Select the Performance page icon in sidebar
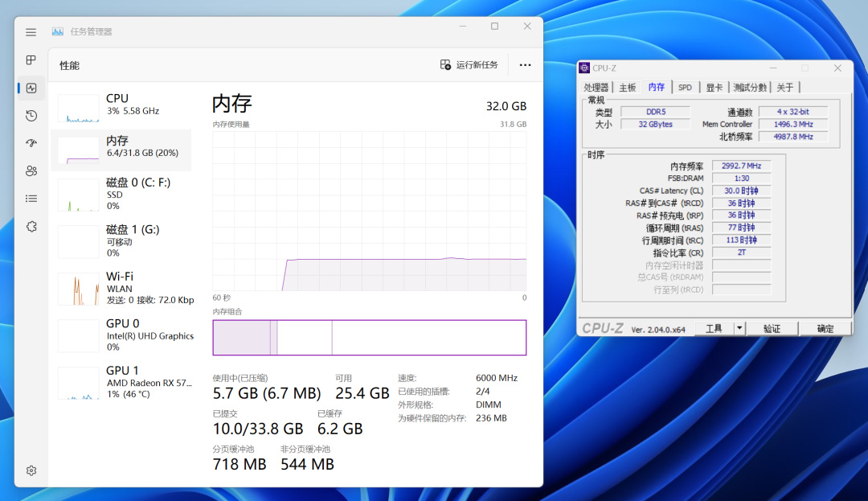Image resolution: width=868 pixels, height=501 pixels. tap(31, 88)
